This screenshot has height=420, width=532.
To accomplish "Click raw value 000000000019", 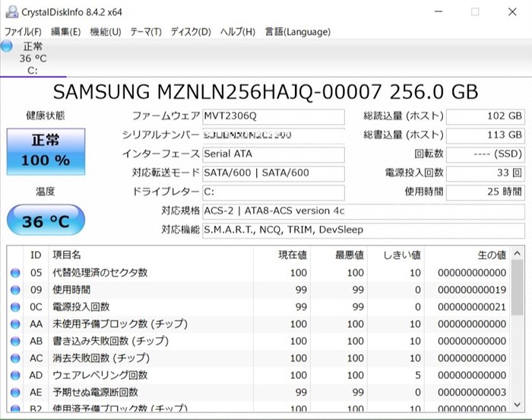I will coord(472,290).
